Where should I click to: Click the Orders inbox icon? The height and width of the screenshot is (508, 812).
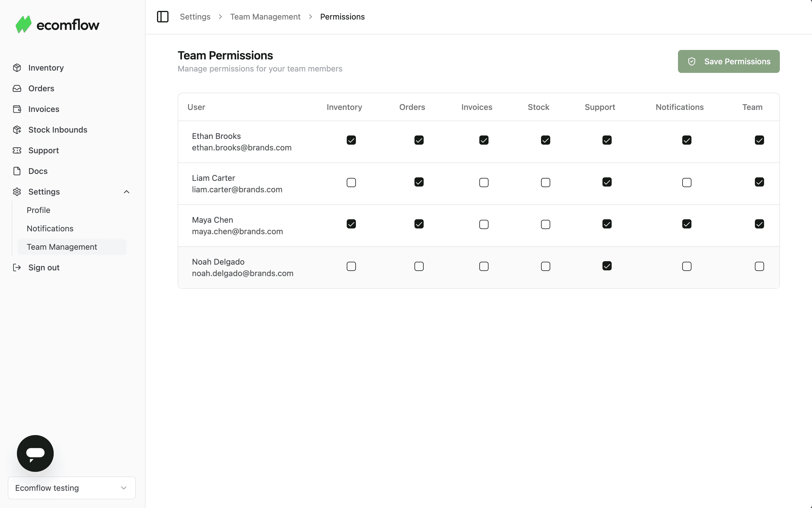[17, 88]
